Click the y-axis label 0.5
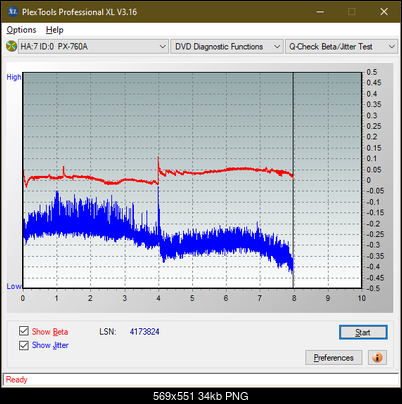The image size is (402, 404). click(x=372, y=72)
